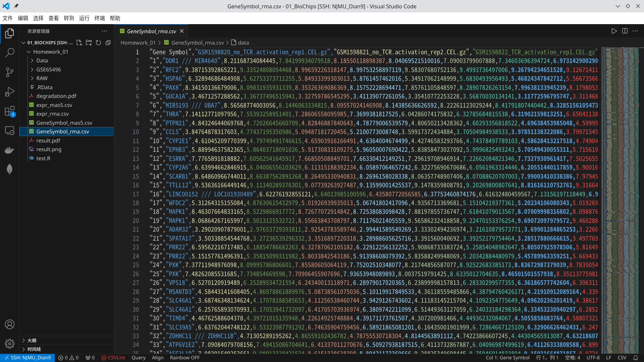Viewport: 644px width, 362px height.
Task: Open test.R in explorer
Action: 66,158
